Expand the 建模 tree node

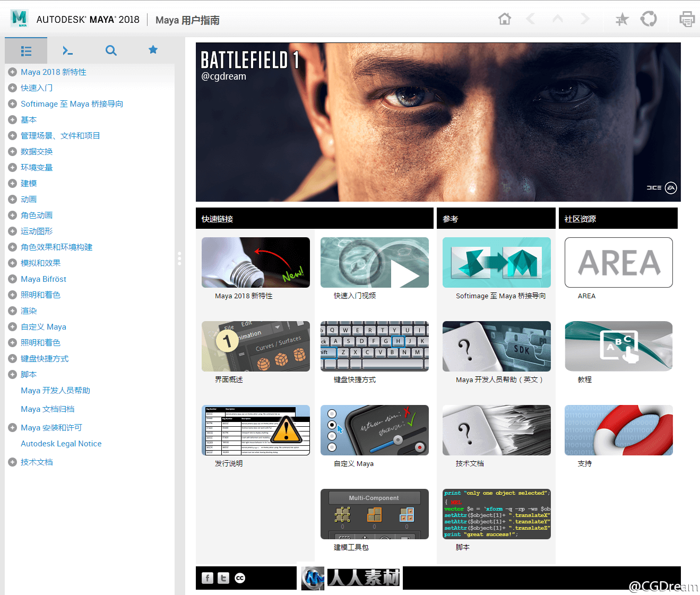click(x=12, y=183)
